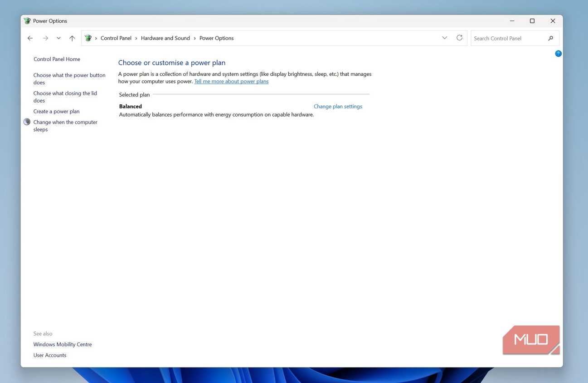Close the Power Options window
Viewport: 588px width, 383px height.
[x=553, y=21]
